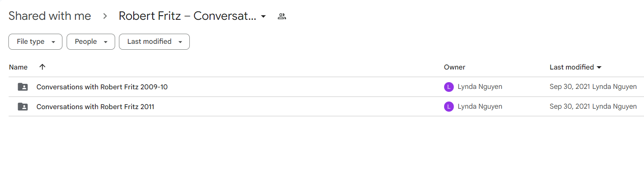Go back to Shared with me
This screenshot has height=174, width=644.
tap(50, 16)
